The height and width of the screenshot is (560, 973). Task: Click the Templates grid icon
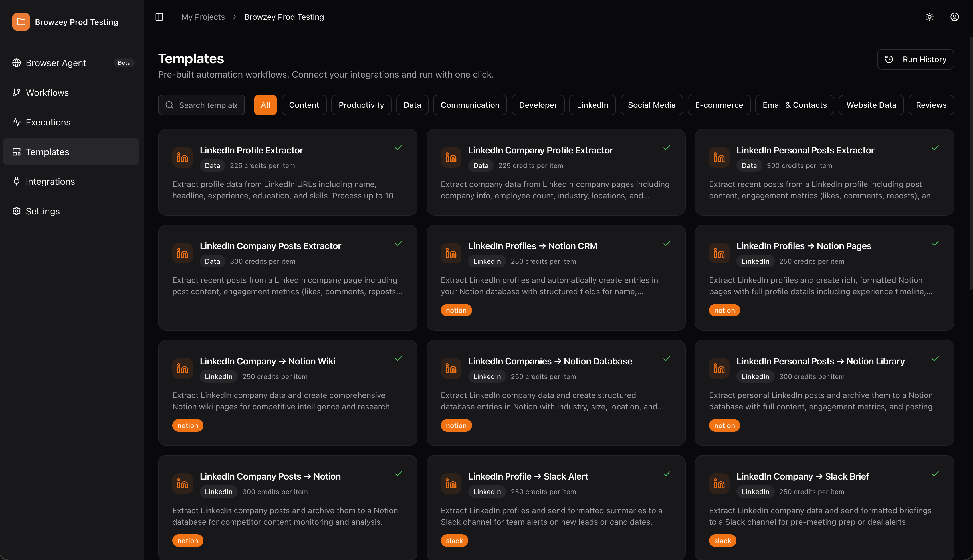pos(17,151)
